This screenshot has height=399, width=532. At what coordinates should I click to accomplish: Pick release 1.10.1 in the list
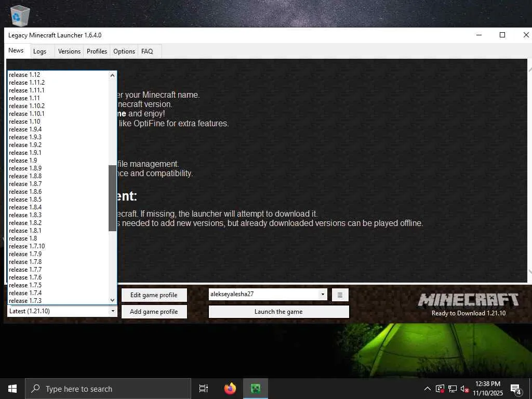[x=58, y=114]
